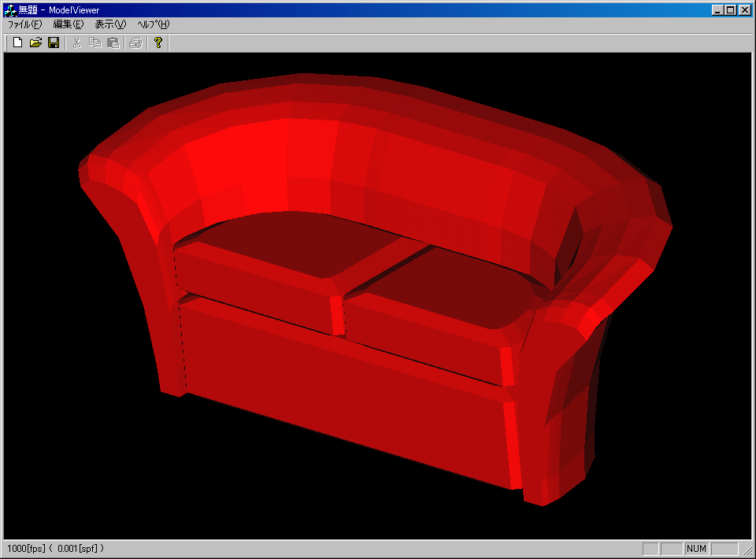Viewport: 756px width, 559px height.
Task: Close the ModelViewer window
Action: coord(745,10)
